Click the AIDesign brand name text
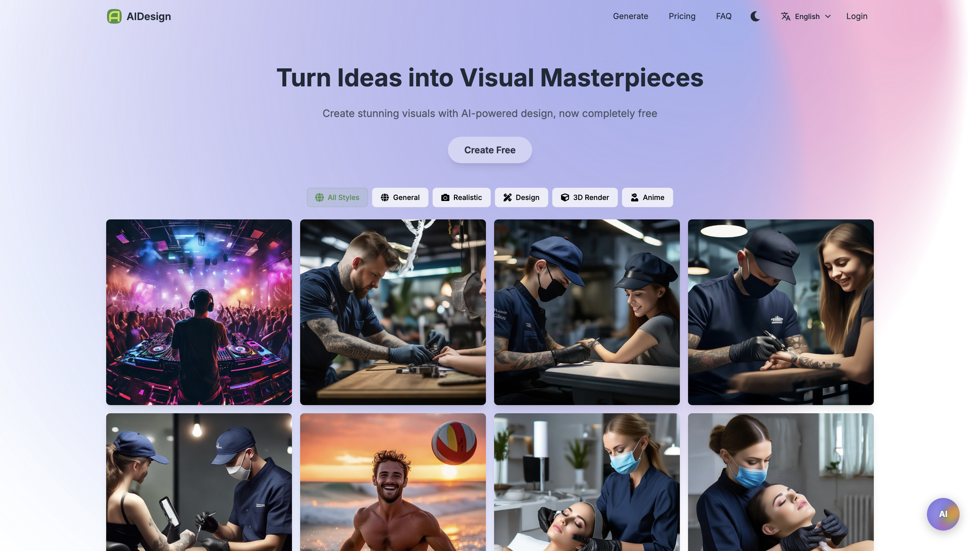This screenshot has height=551, width=980. coord(148,16)
